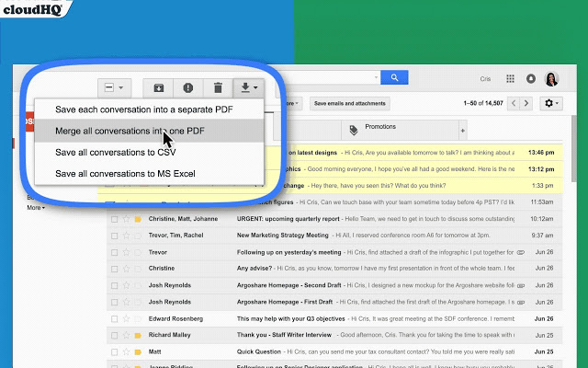Toggle importance marker on Richard Malley email
The image size is (588, 368).
click(x=138, y=335)
